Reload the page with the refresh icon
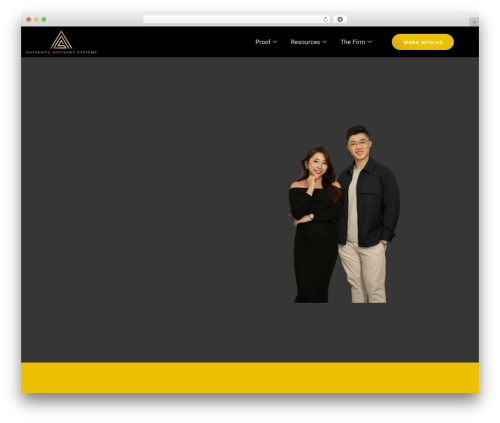Viewport: 500px width, 423px height. pos(325,19)
